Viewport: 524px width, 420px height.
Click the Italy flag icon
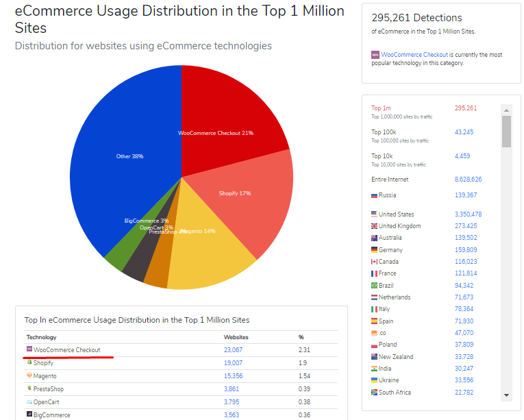point(374,309)
